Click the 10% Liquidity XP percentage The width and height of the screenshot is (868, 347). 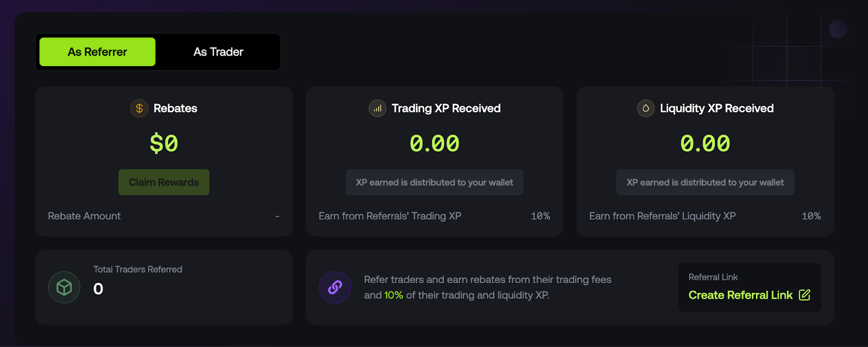(x=812, y=216)
